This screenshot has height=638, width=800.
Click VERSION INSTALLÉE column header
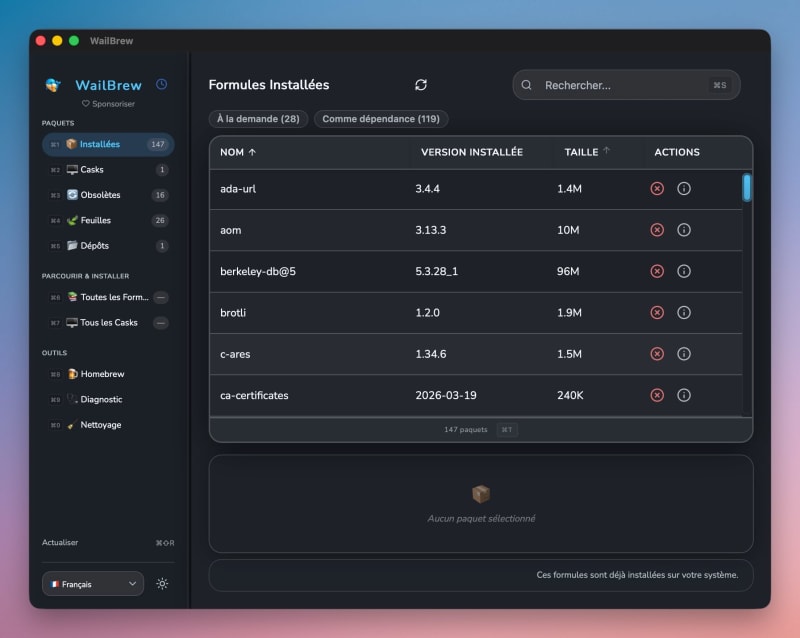point(472,152)
